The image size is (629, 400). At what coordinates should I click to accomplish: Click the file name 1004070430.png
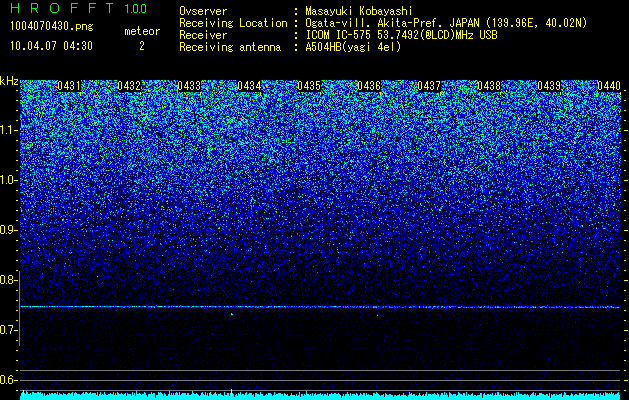click(52, 26)
